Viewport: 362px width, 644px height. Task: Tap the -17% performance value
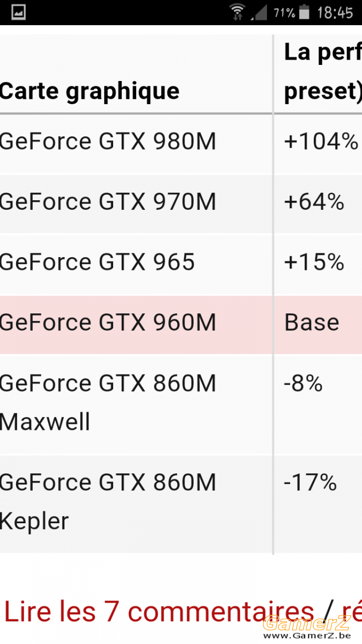click(x=310, y=482)
